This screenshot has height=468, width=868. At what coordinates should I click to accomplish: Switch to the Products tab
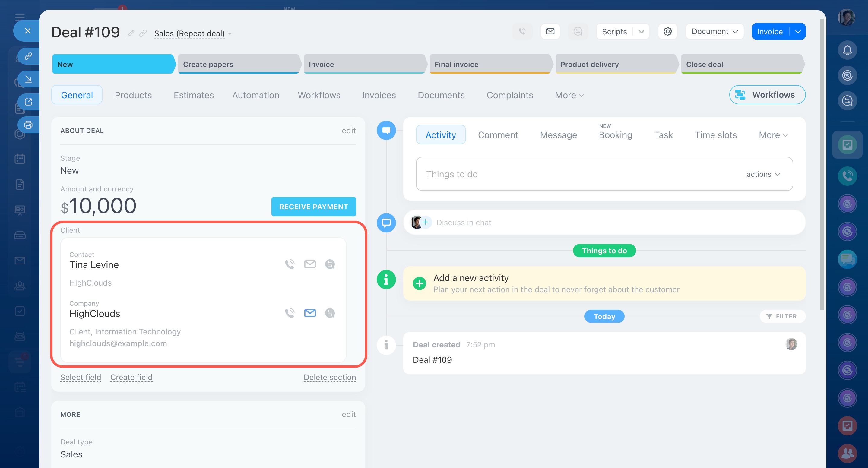[x=133, y=95]
